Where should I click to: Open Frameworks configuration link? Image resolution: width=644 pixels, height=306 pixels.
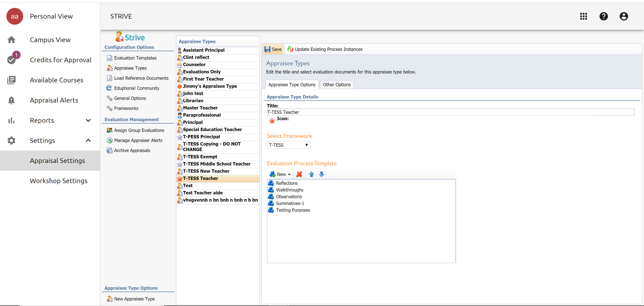tap(126, 108)
